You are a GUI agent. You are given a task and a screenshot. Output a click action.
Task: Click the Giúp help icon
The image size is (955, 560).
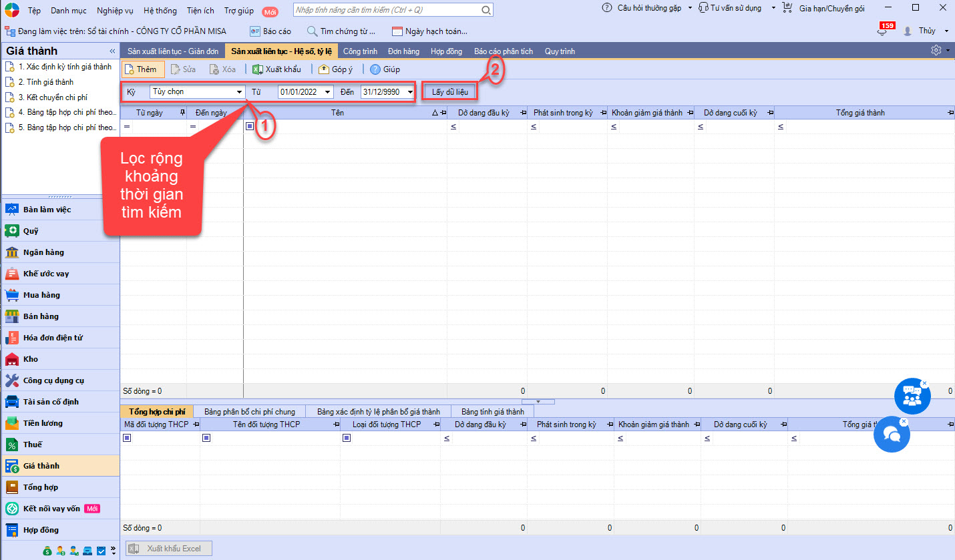[x=375, y=69]
